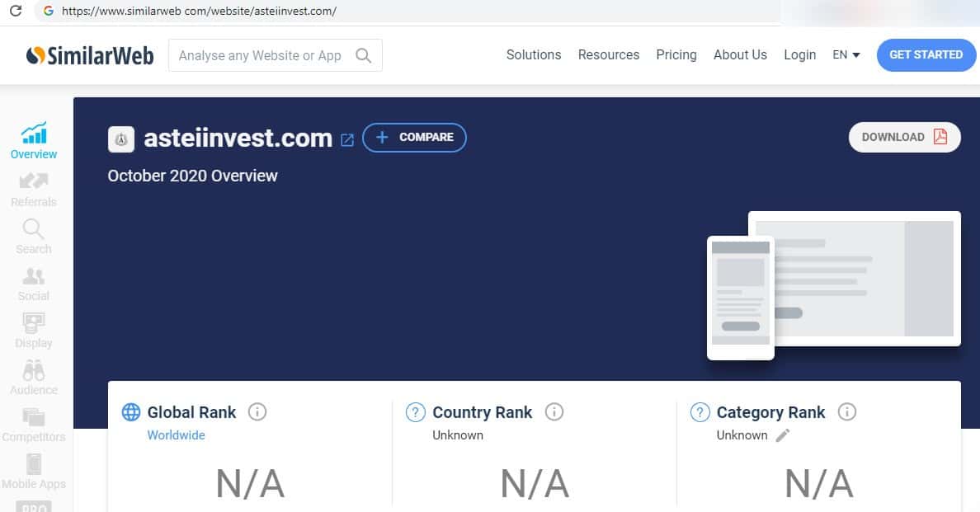Open the Search sidebar section
980x512 pixels.
click(x=34, y=237)
